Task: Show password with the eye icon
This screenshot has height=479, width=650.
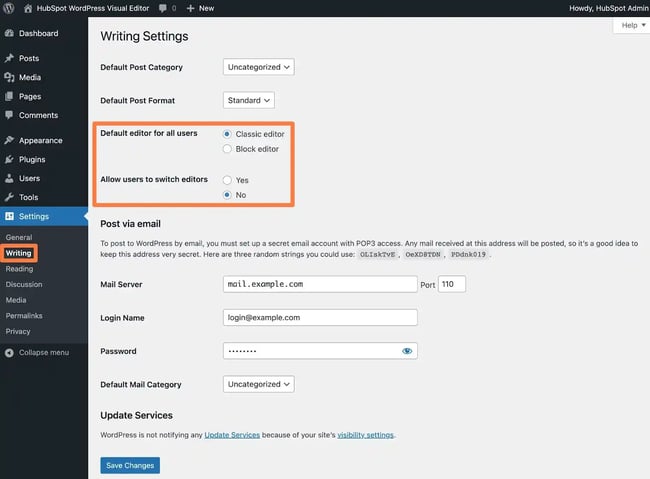Action: coord(407,351)
